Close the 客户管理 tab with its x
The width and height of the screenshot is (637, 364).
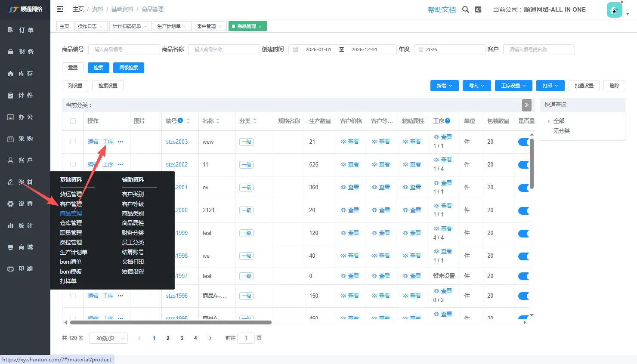[220, 27]
